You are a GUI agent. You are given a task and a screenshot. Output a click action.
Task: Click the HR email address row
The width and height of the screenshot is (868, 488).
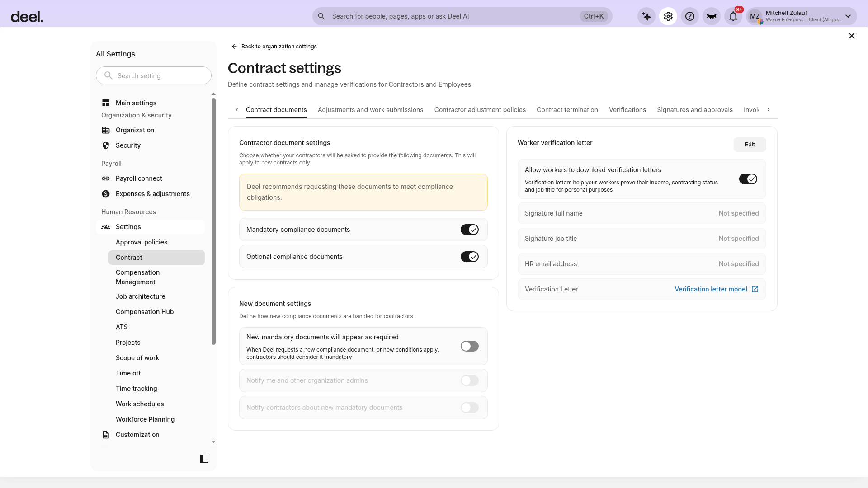tap(642, 264)
